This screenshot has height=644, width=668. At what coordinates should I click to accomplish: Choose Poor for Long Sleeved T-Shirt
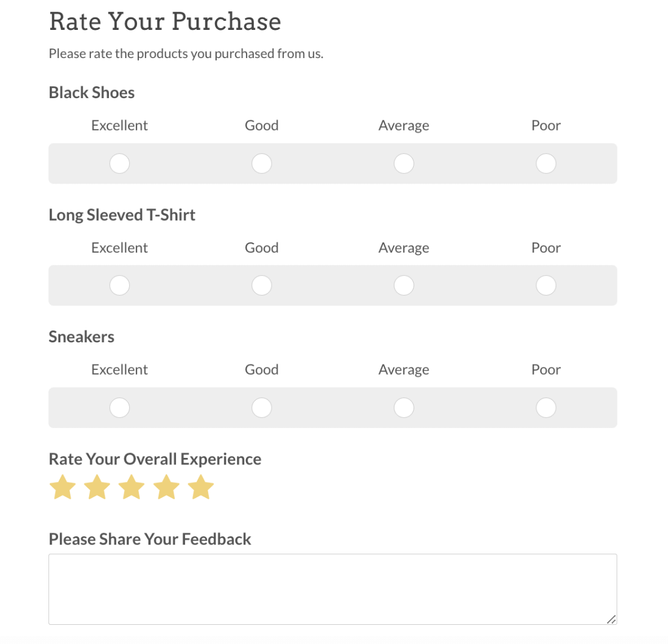pyautogui.click(x=546, y=285)
